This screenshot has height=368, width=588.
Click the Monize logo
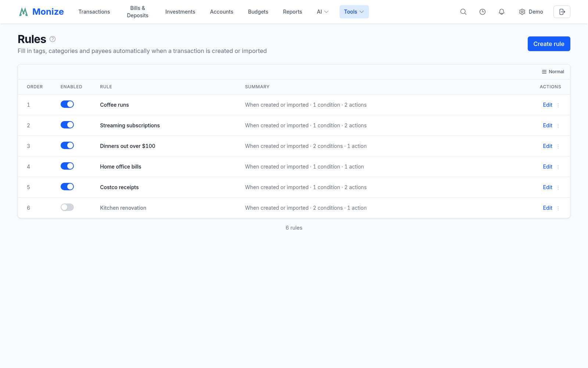pos(41,12)
